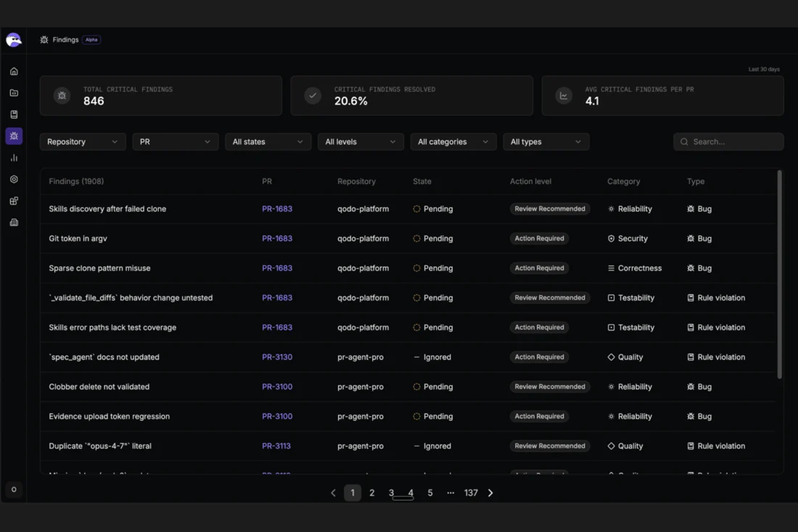Click Action Required badge in Sparse clone row

click(539, 268)
